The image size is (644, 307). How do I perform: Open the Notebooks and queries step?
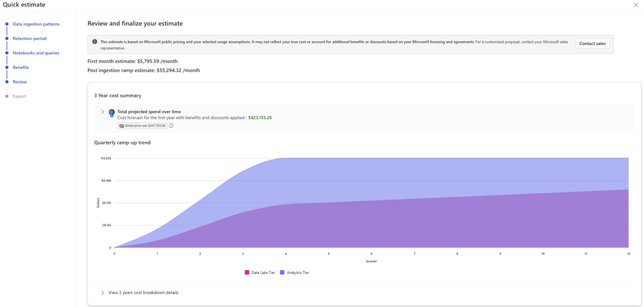(36, 53)
